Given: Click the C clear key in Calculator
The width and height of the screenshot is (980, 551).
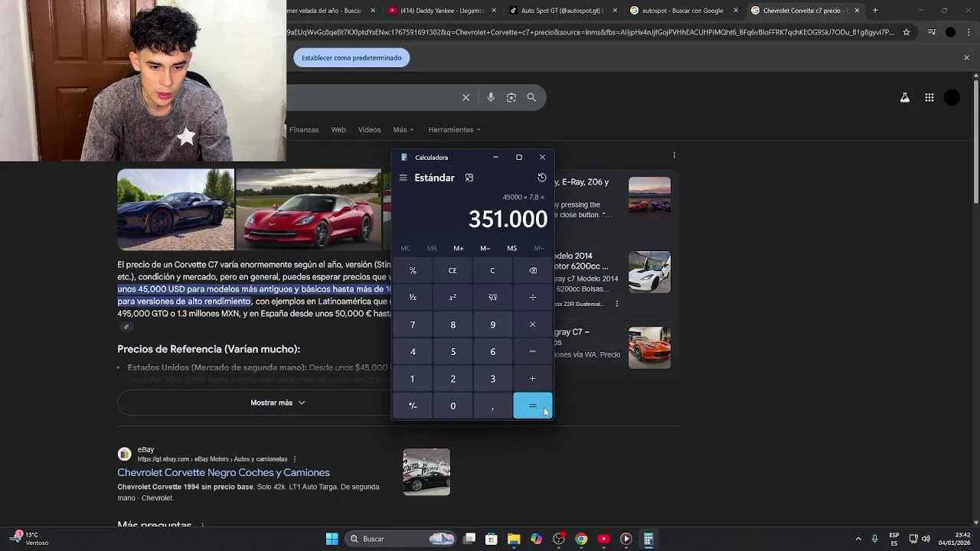Looking at the screenshot, I should tap(492, 270).
